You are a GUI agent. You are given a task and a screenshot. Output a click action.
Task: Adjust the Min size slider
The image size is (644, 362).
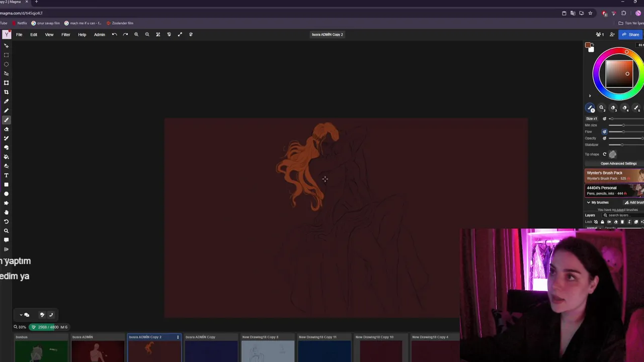626,125
